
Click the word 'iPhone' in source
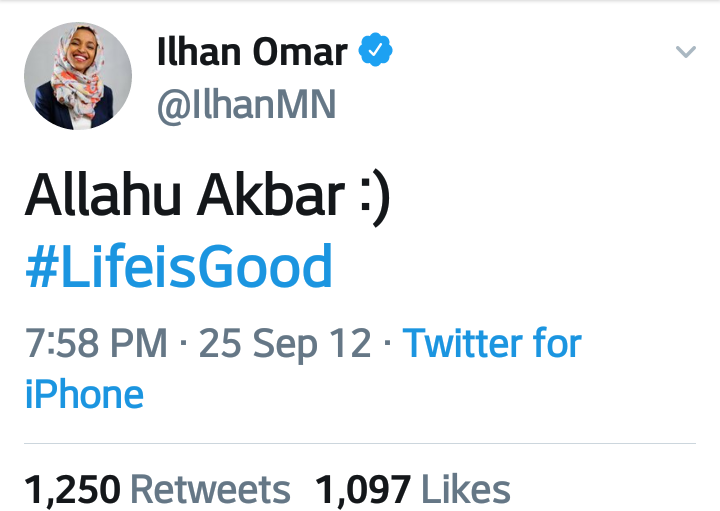click(x=84, y=393)
